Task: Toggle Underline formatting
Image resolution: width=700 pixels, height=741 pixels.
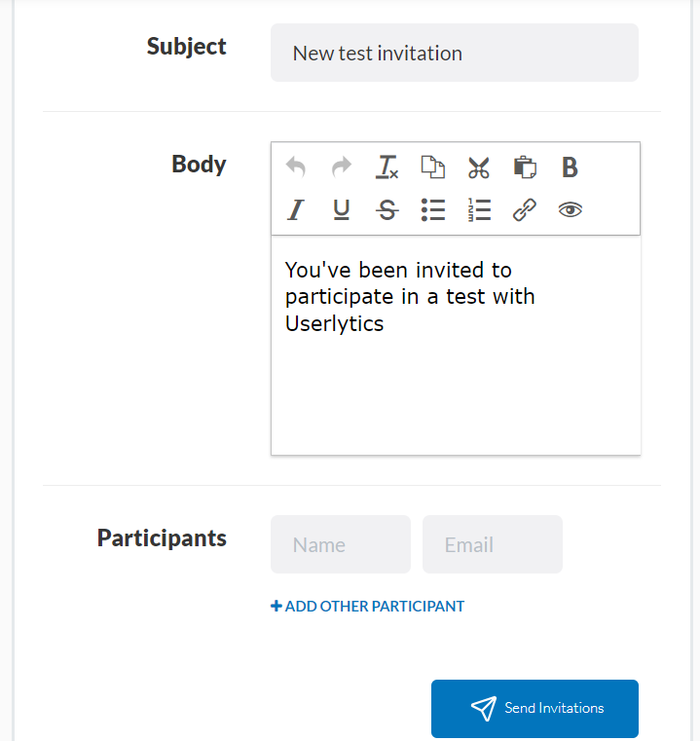Action: pos(342,210)
